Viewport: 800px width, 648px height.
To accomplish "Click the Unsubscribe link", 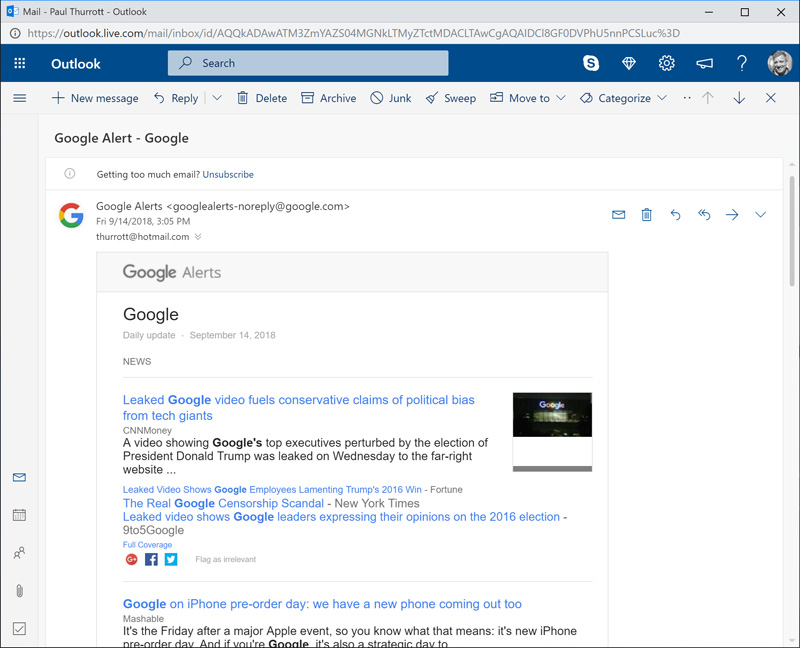I will click(x=228, y=174).
